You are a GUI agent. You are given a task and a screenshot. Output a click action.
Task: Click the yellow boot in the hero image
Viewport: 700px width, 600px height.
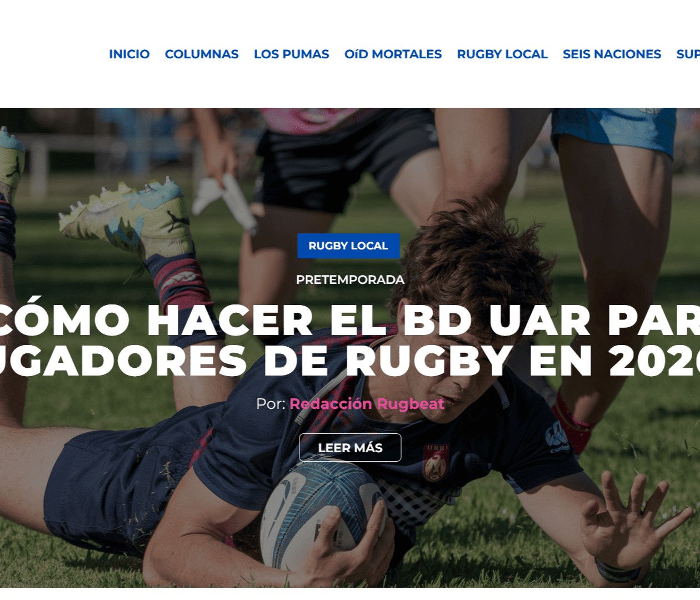pyautogui.click(x=125, y=217)
